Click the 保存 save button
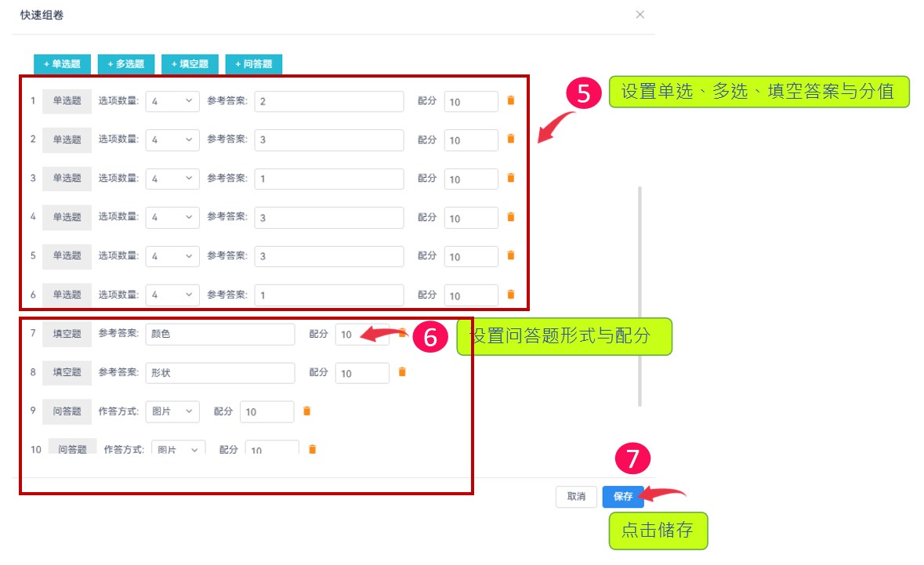This screenshot has height=565, width=924. [621, 496]
